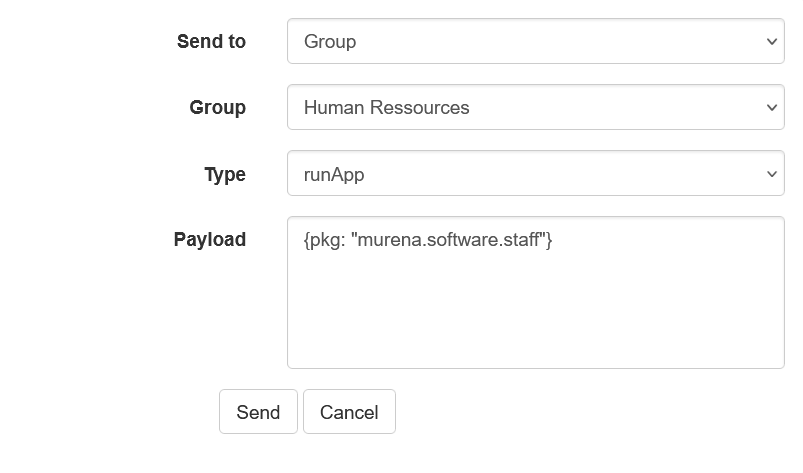Click the "Type" field label

(224, 174)
